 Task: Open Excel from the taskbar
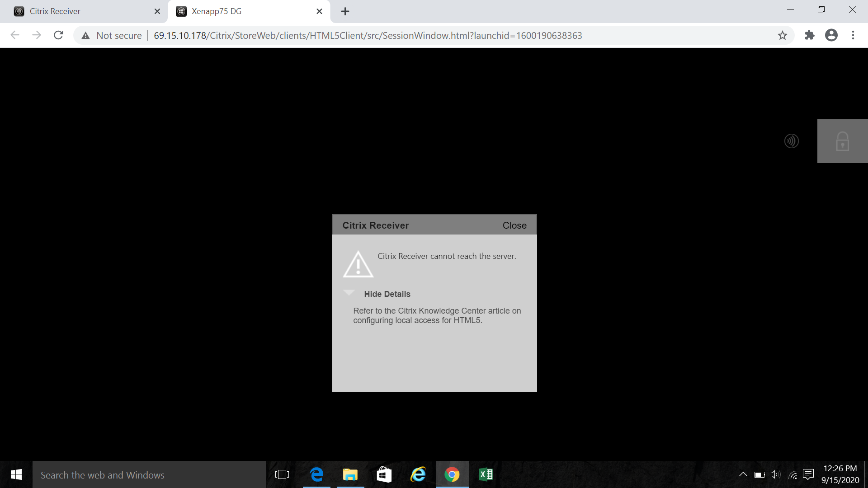[486, 474]
